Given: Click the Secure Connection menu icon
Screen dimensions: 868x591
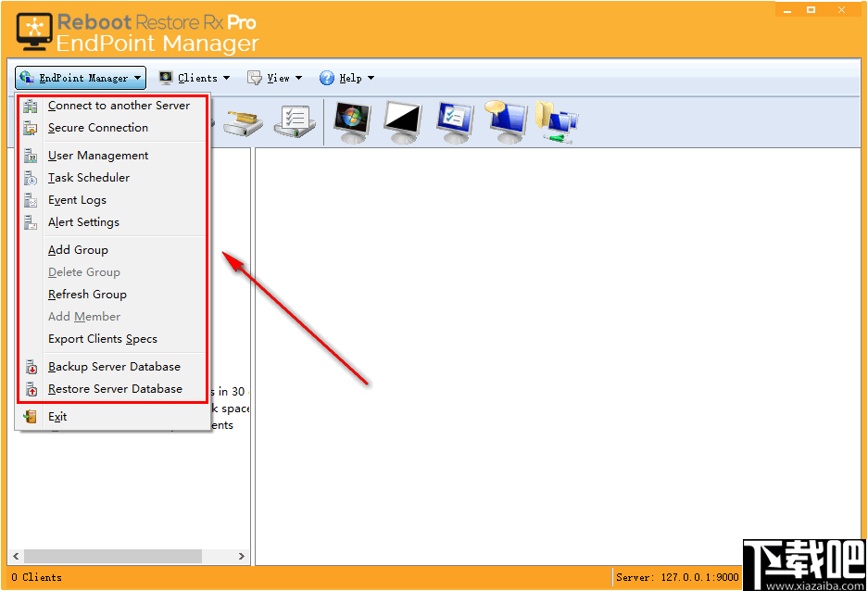Looking at the screenshot, I should 31,128.
